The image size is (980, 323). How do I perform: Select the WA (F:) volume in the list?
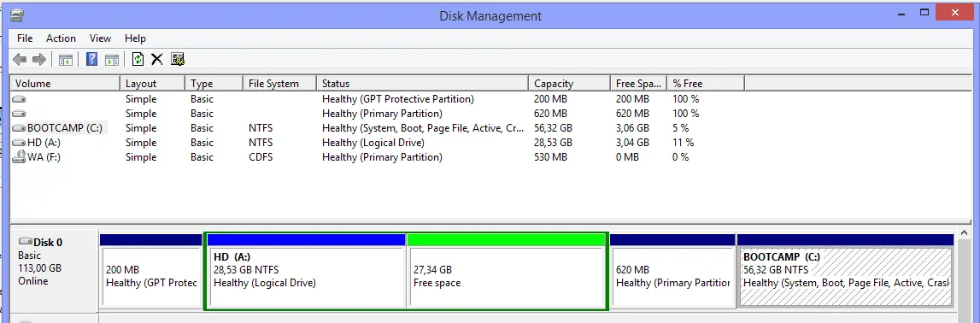point(44,157)
